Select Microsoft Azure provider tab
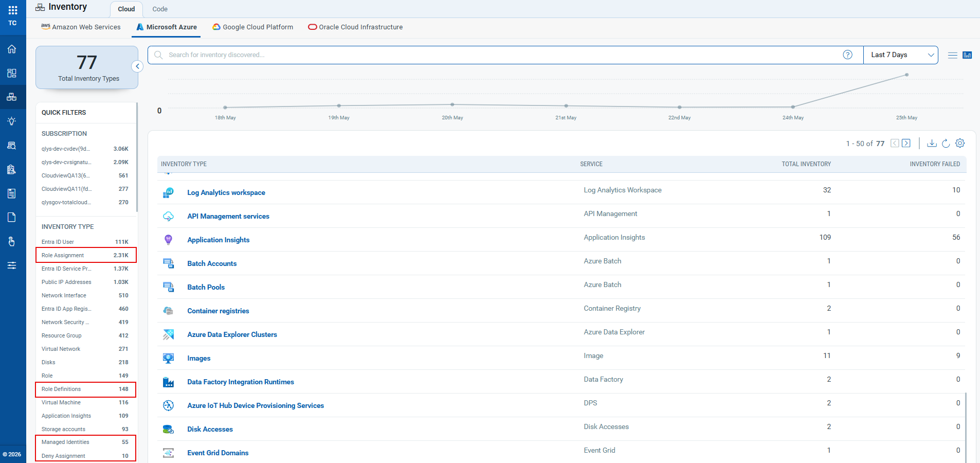The height and width of the screenshot is (463, 980). pos(167,27)
